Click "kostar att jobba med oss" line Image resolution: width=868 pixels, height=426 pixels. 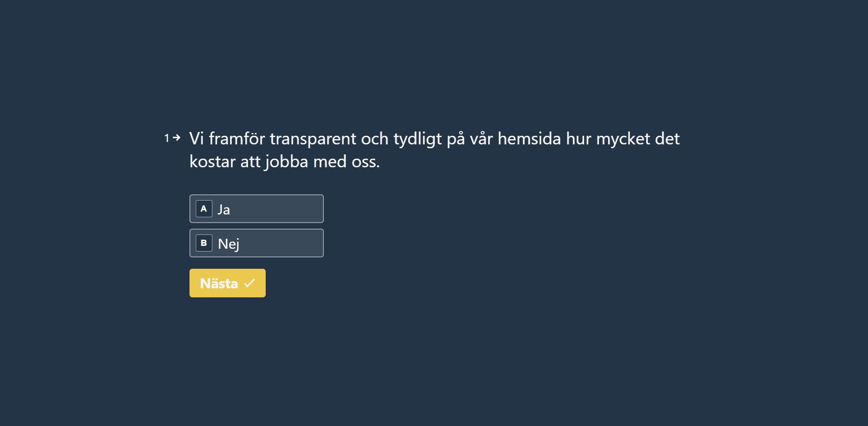(284, 162)
